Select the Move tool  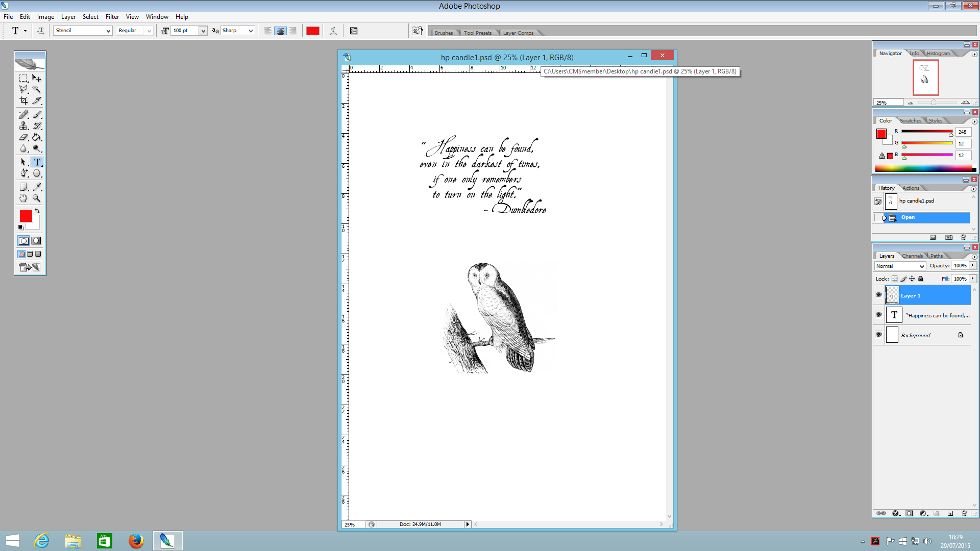(x=37, y=78)
